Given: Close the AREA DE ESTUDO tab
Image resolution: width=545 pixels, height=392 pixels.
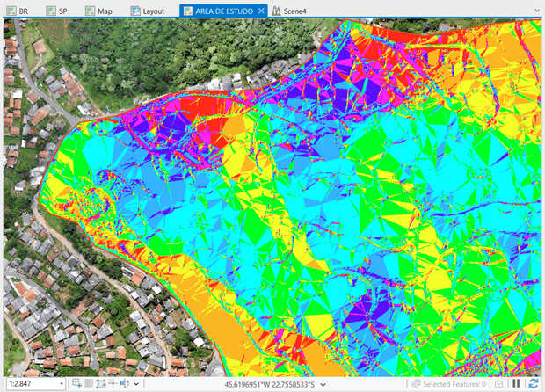Looking at the screenshot, I should click(x=262, y=11).
